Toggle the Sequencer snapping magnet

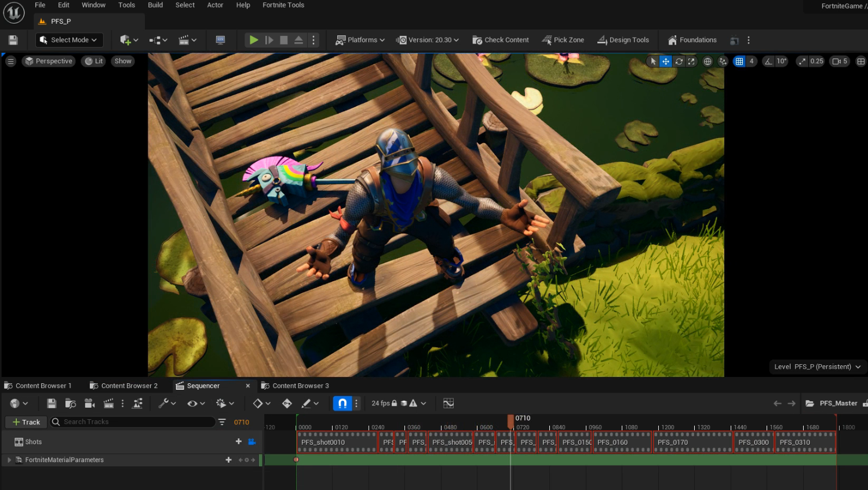pos(341,403)
